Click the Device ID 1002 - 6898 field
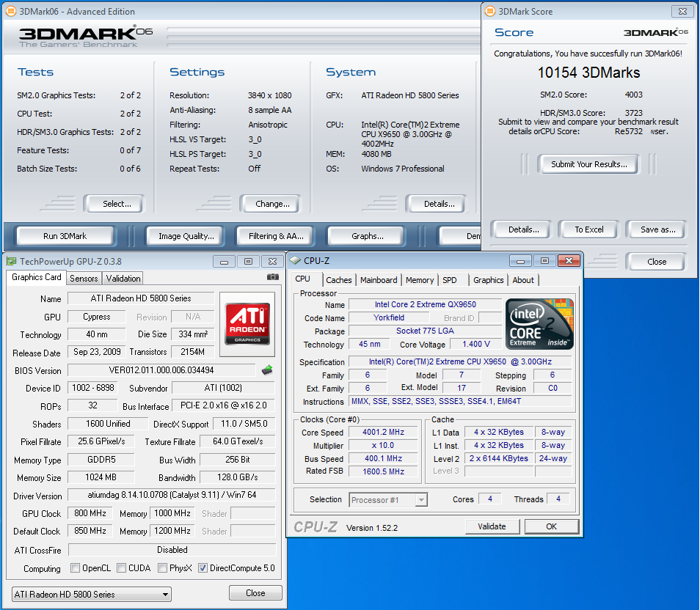This screenshot has width=700, height=610. pyautogui.click(x=93, y=388)
